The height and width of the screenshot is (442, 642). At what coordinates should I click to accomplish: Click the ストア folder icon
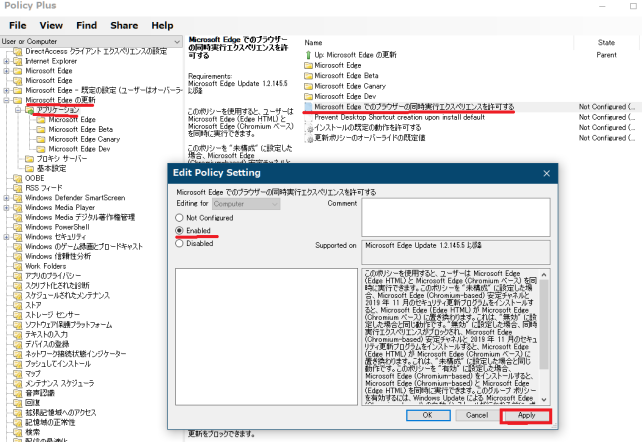click(18, 306)
